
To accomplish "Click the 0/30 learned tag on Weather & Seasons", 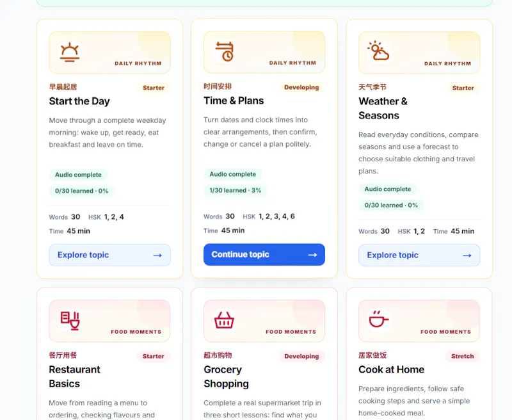I will point(391,206).
